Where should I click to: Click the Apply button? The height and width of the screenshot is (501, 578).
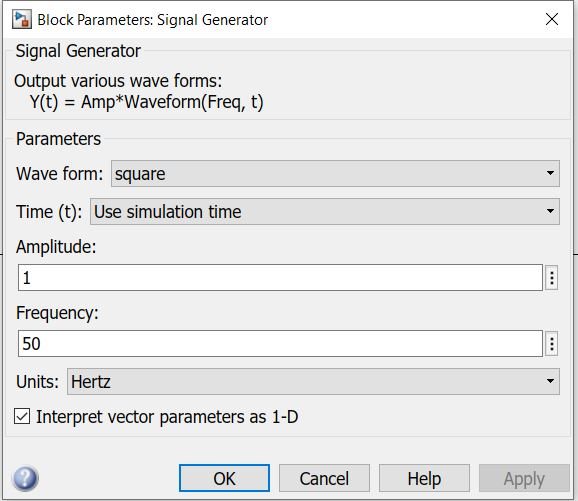tap(524, 478)
